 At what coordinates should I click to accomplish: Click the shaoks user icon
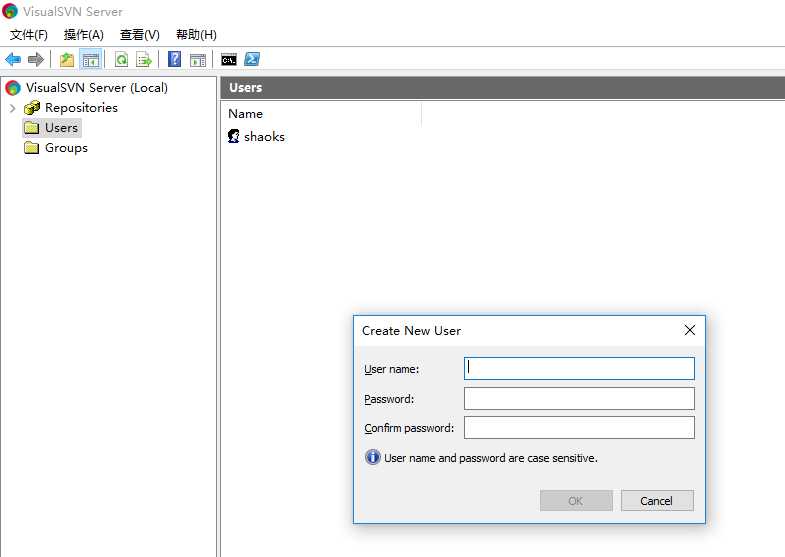233,136
